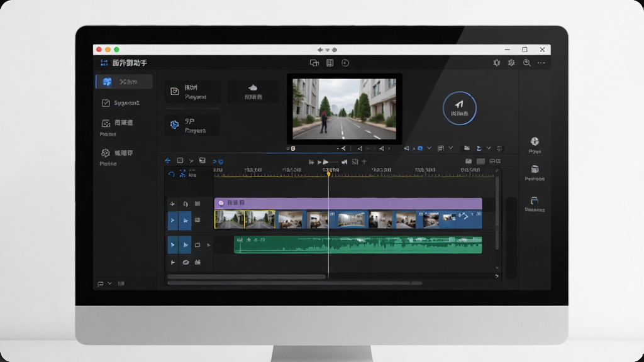Click the speech bubble icon at sidebar bottom

[100, 283]
